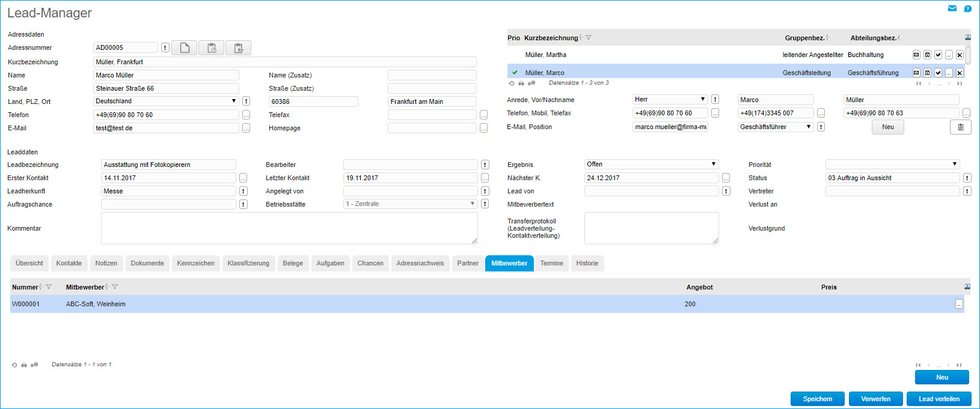This screenshot has width=980, height=409.
Task: Click the clipboard icon button next to Neu
Action: point(960,127)
